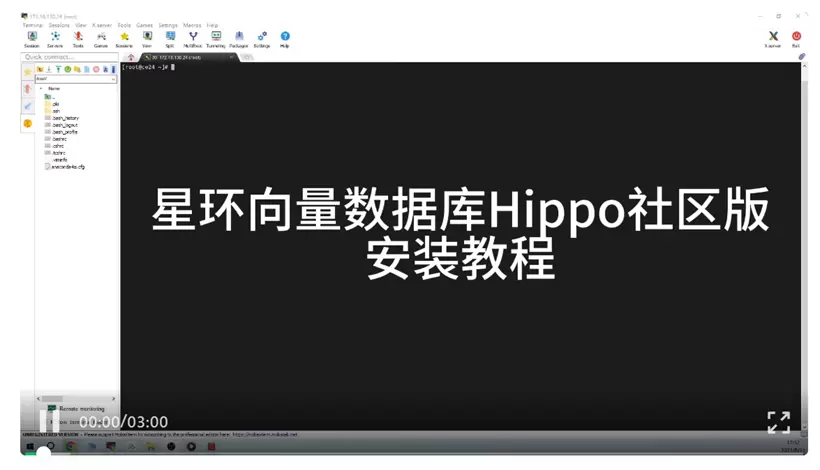
Task: Open the .bash_history file
Action: (65, 118)
